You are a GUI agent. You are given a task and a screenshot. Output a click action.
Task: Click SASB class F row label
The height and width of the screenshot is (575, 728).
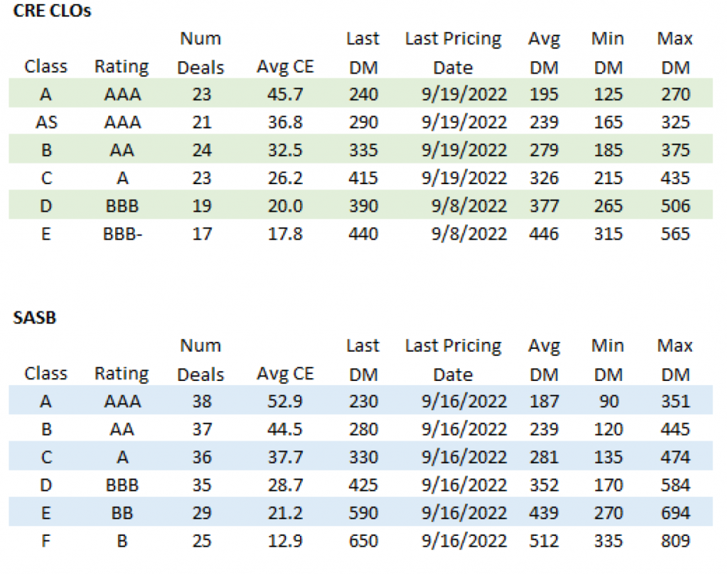coord(46,541)
